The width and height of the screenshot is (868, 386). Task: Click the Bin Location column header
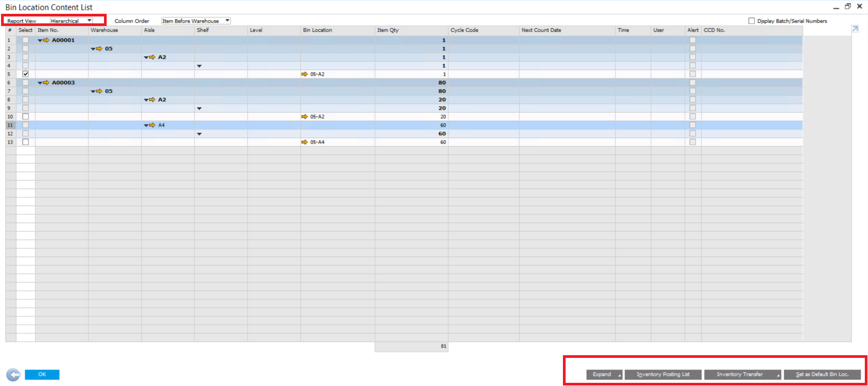pos(337,30)
